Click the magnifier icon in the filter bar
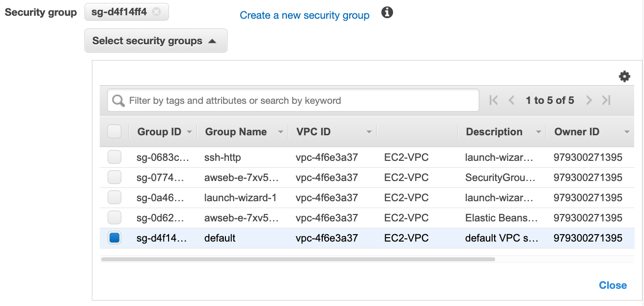Image resolution: width=644 pixels, height=306 pixels. (x=118, y=100)
